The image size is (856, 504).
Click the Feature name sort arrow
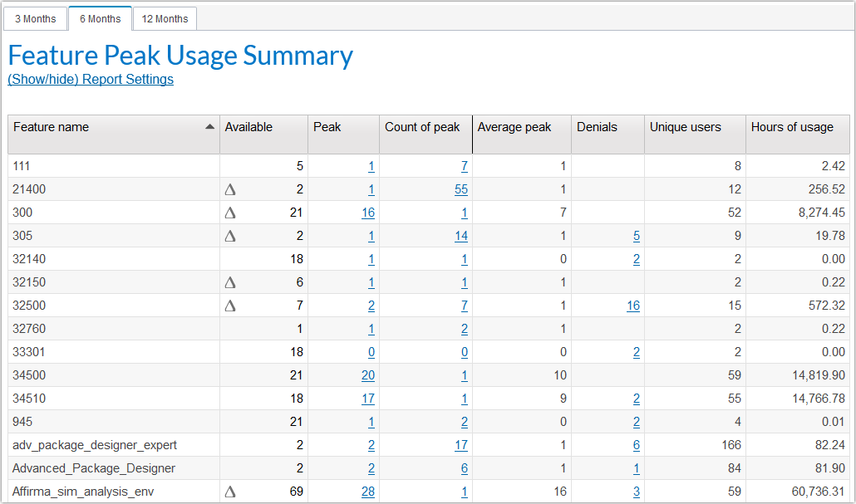[209, 127]
